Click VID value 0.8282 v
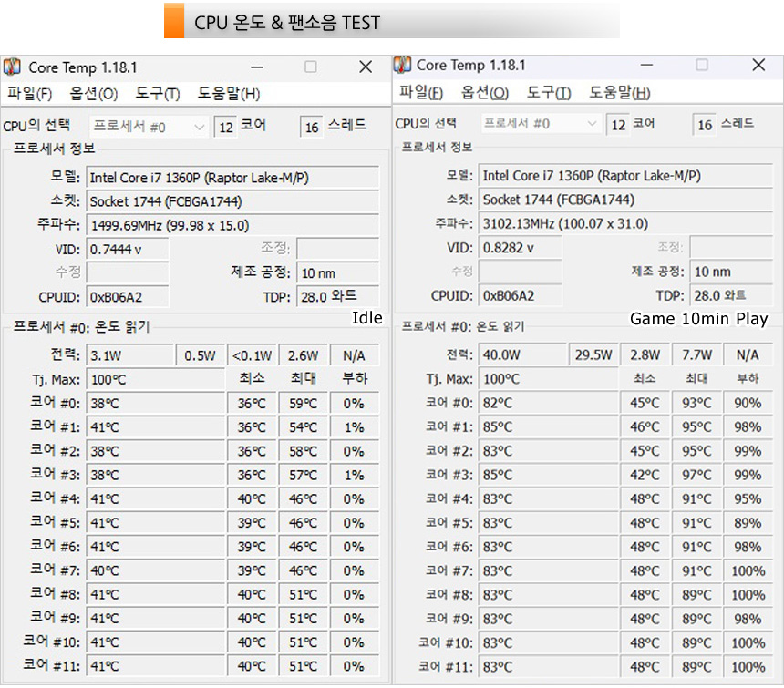784x688 pixels. [x=520, y=247]
